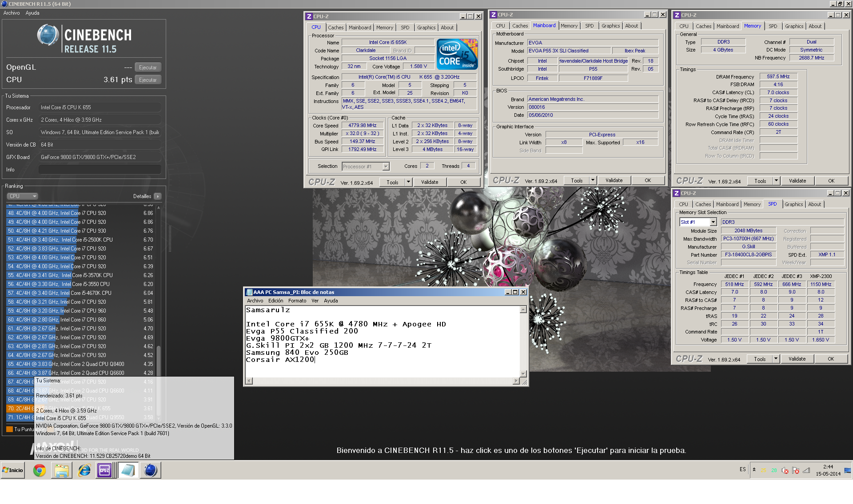Click CPU-Z Z icon in SPD window title
853x504 pixels.
click(x=677, y=193)
